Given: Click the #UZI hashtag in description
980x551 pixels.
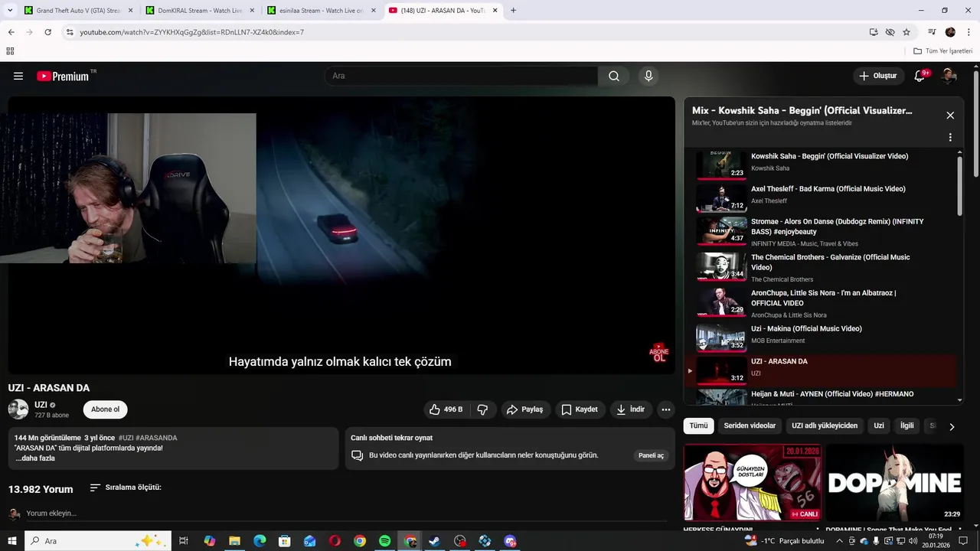Looking at the screenshot, I should point(126,438).
